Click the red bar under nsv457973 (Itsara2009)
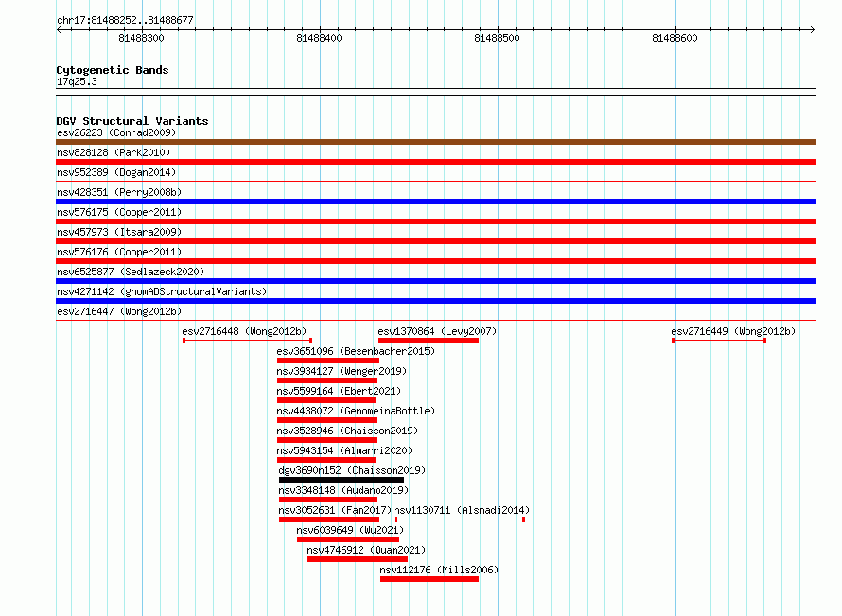 (435, 241)
